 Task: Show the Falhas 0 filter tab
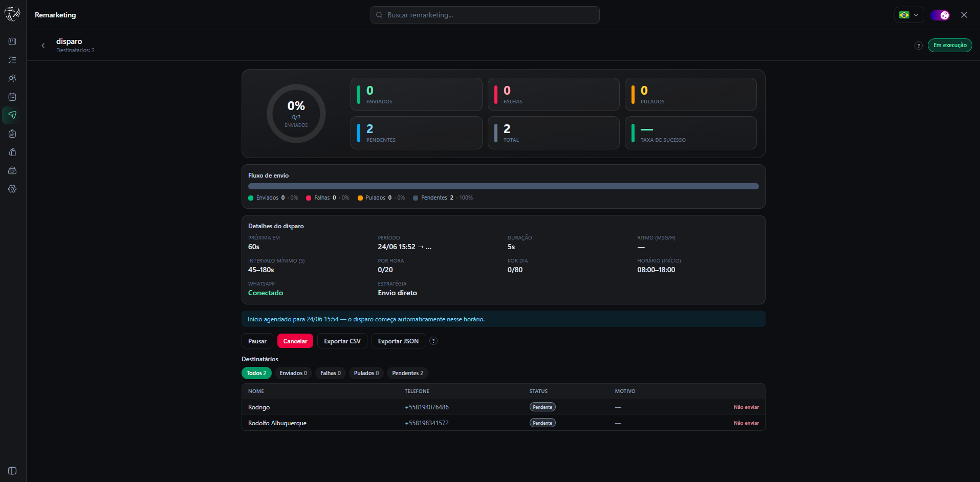coord(331,373)
